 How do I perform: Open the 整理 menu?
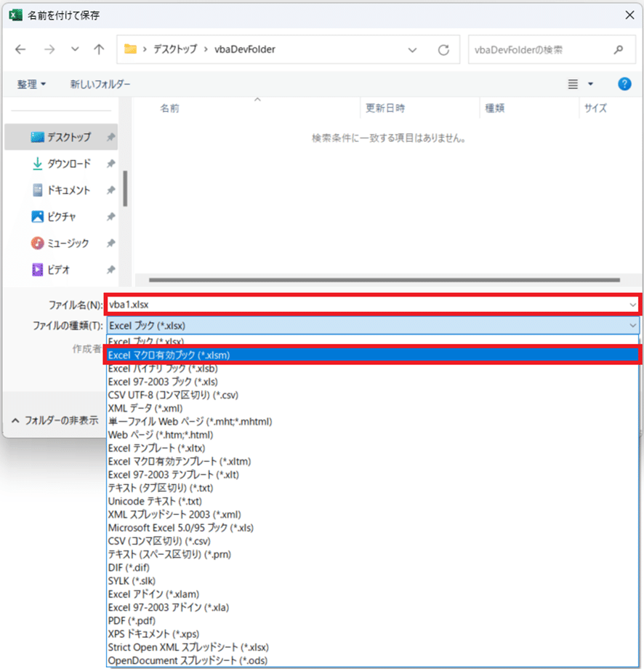[x=31, y=84]
